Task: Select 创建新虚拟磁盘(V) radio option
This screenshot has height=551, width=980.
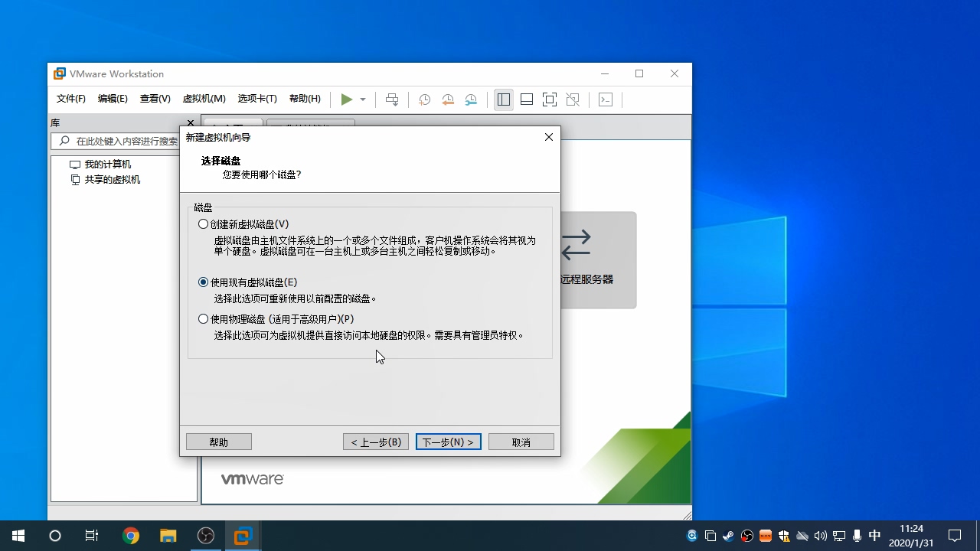Action: coord(243,224)
